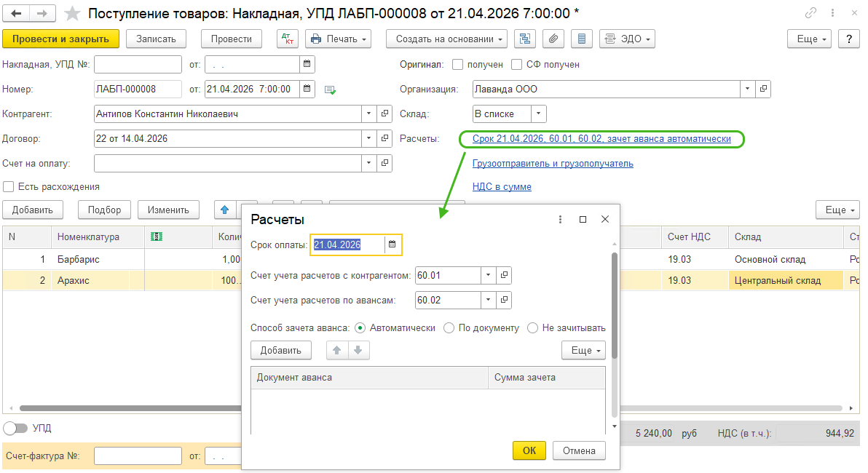The width and height of the screenshot is (868, 473).
Task: Click Провести и закрыть button
Action: pos(61,39)
